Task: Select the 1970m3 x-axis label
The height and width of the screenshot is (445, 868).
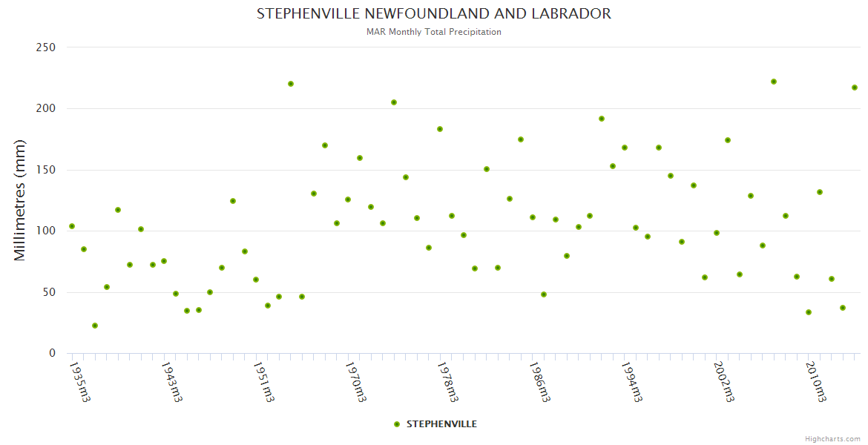Action: (x=356, y=382)
